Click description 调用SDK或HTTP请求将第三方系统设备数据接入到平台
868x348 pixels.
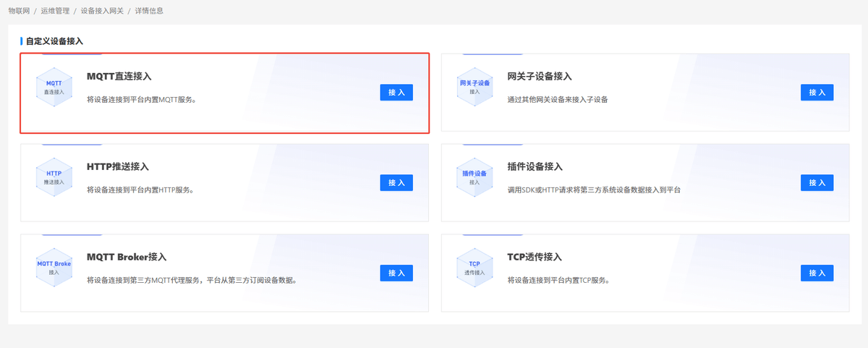595,190
